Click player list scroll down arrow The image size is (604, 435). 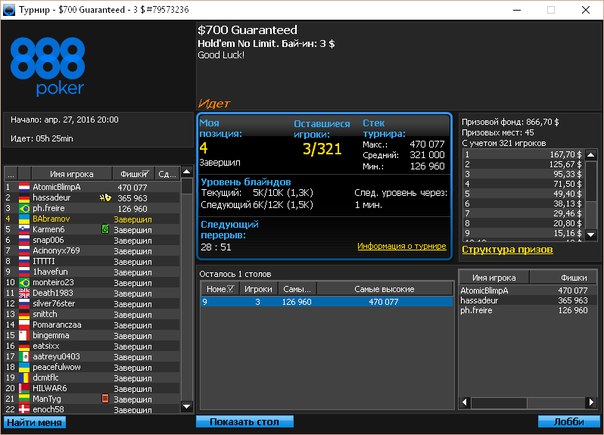pyautogui.click(x=187, y=406)
